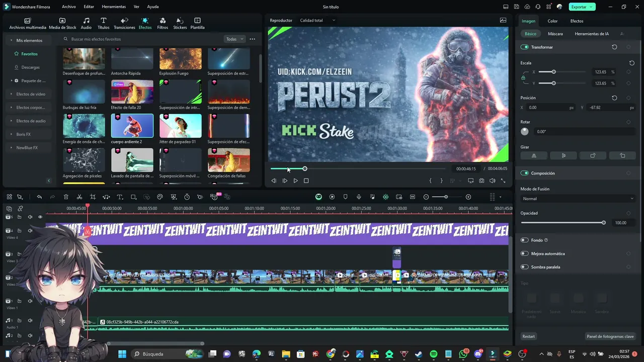Adjust preview volume speaker icon
Screen dimensions: 644x362
[492, 180]
